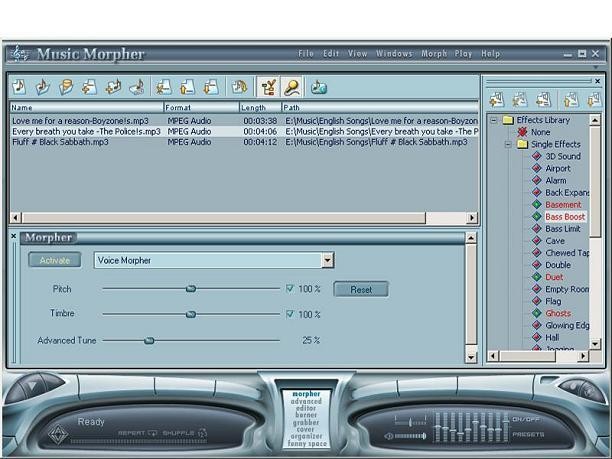Click the move-down arrow icon in main toolbar
612x459 pixels.
coord(211,87)
